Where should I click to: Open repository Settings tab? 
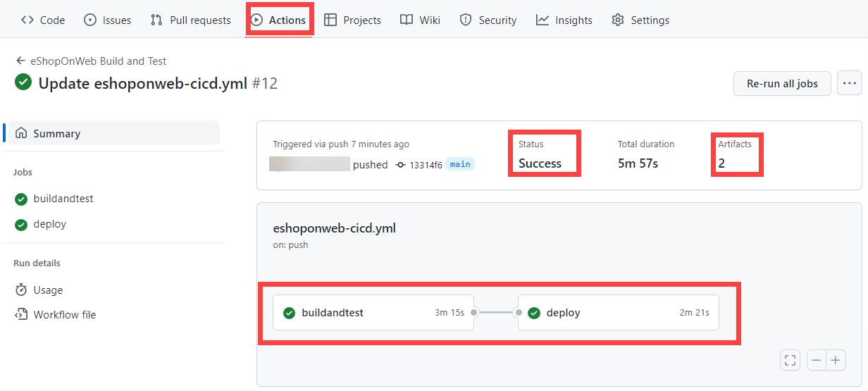point(640,20)
